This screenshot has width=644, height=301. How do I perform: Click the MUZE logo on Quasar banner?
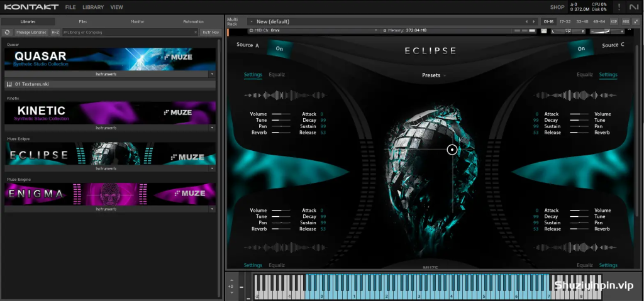click(x=178, y=57)
